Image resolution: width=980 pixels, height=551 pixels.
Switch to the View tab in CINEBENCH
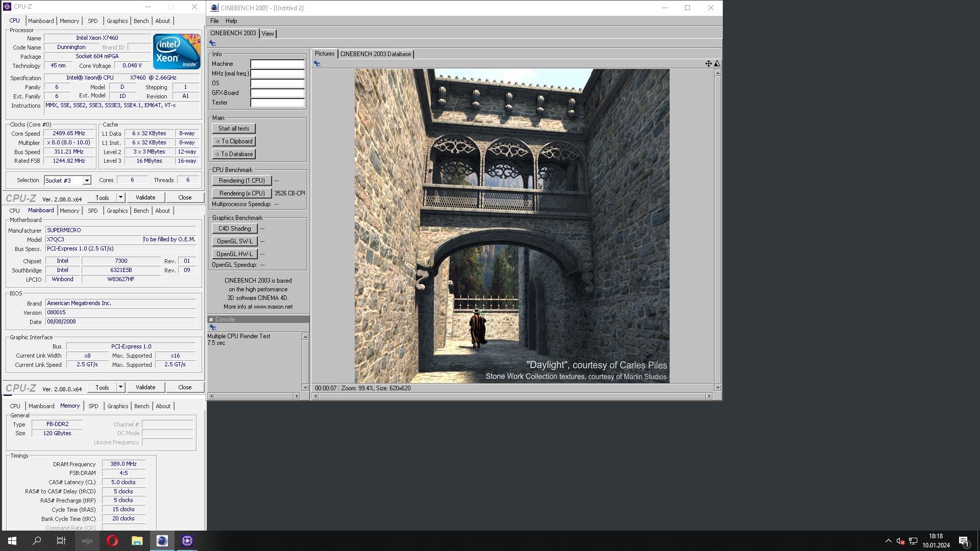268,34
